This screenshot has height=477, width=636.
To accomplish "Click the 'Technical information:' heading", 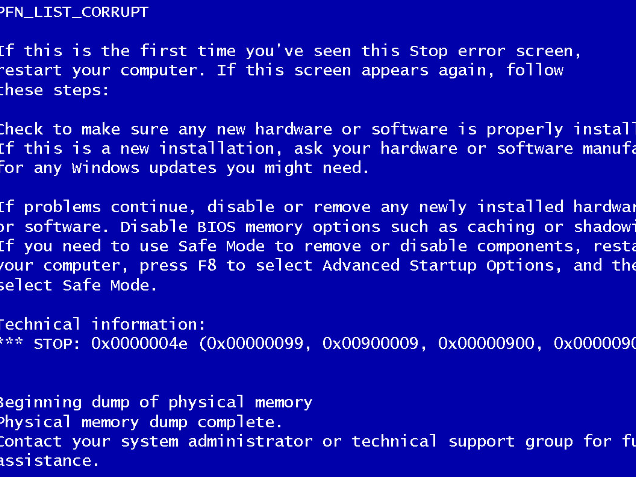I will [x=103, y=324].
